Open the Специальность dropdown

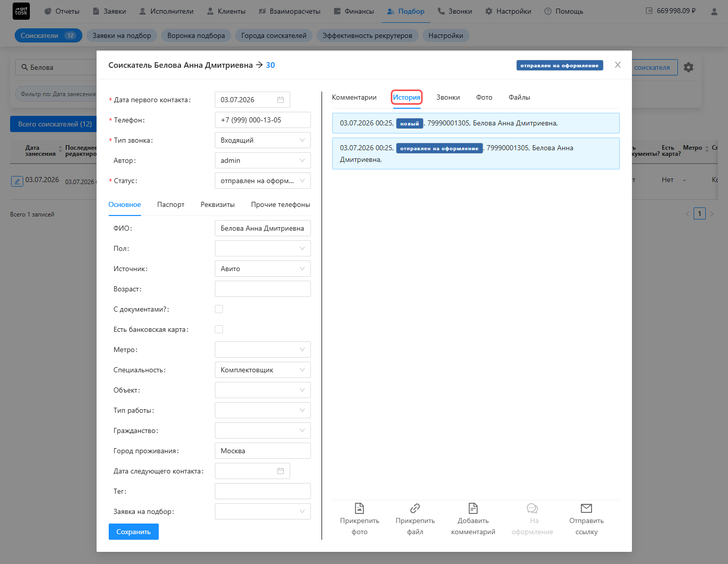[263, 370]
